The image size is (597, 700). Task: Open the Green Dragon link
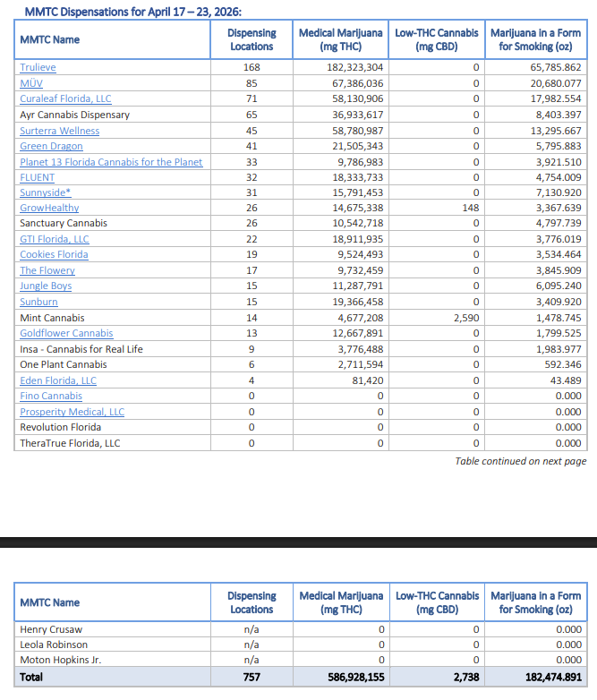(51, 146)
